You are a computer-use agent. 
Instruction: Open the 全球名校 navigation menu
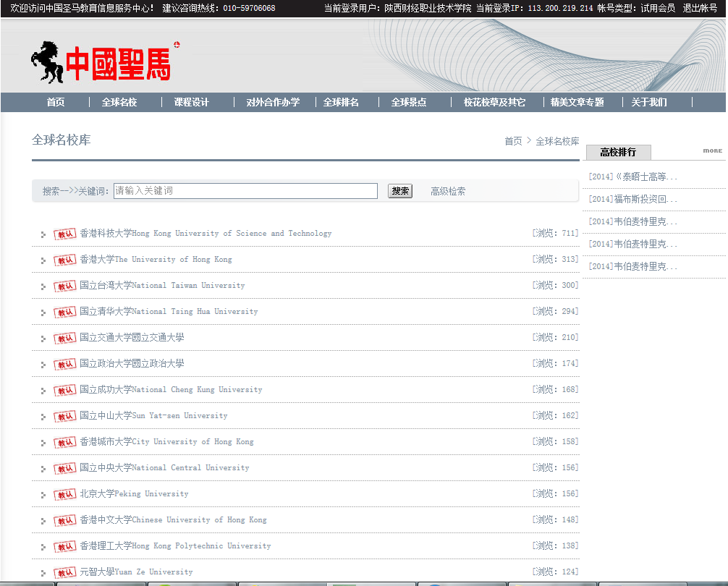pyautogui.click(x=119, y=102)
